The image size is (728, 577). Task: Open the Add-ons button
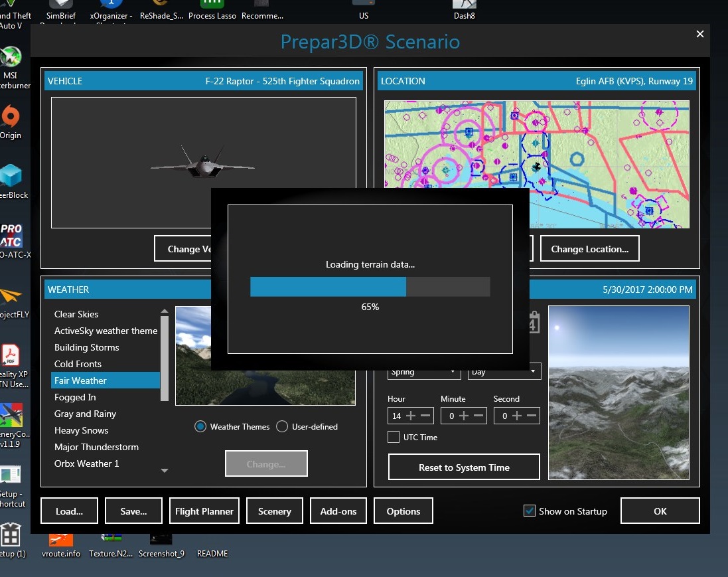pyautogui.click(x=338, y=511)
